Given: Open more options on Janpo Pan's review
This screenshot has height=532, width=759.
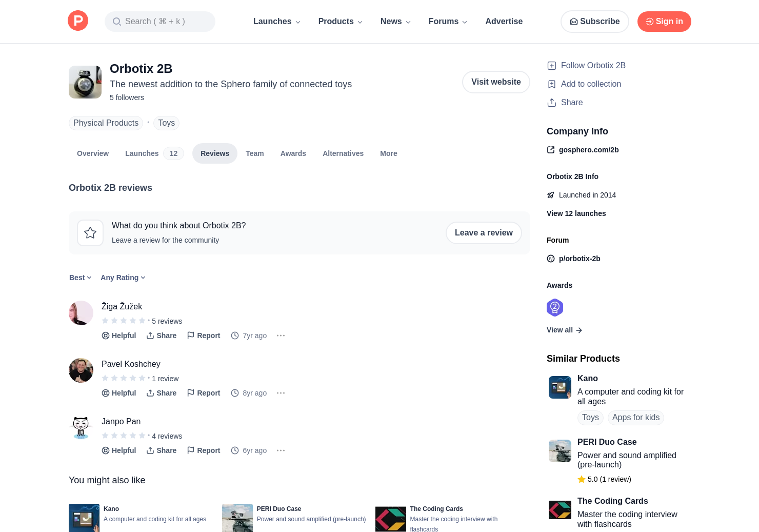Looking at the screenshot, I should click(x=281, y=450).
